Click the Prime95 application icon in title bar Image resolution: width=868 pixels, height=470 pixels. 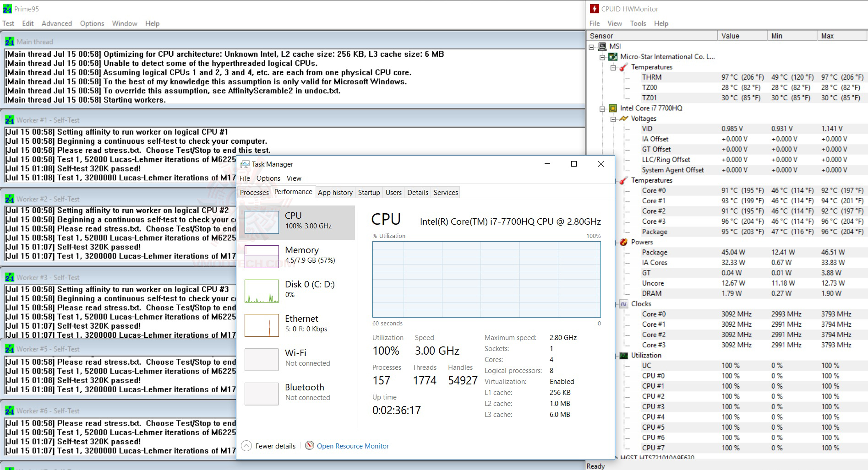click(7, 9)
